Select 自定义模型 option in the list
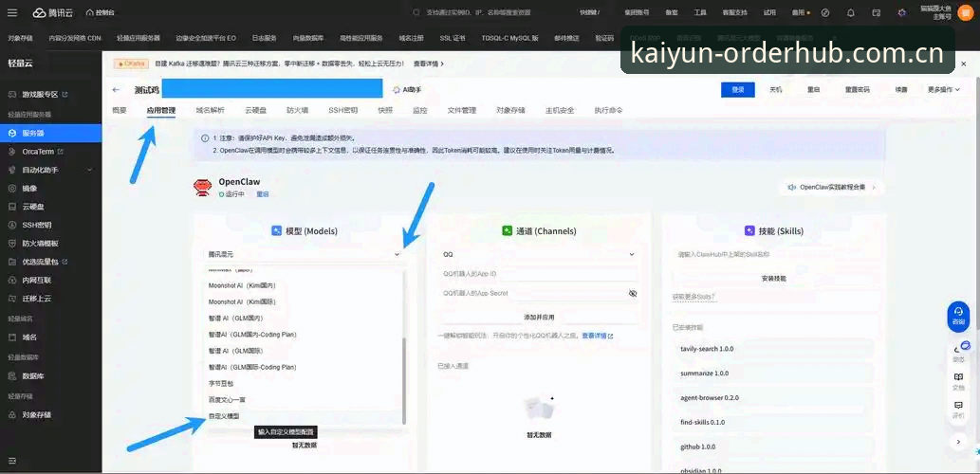Viewport: 980px width, 474px height. tap(302, 415)
